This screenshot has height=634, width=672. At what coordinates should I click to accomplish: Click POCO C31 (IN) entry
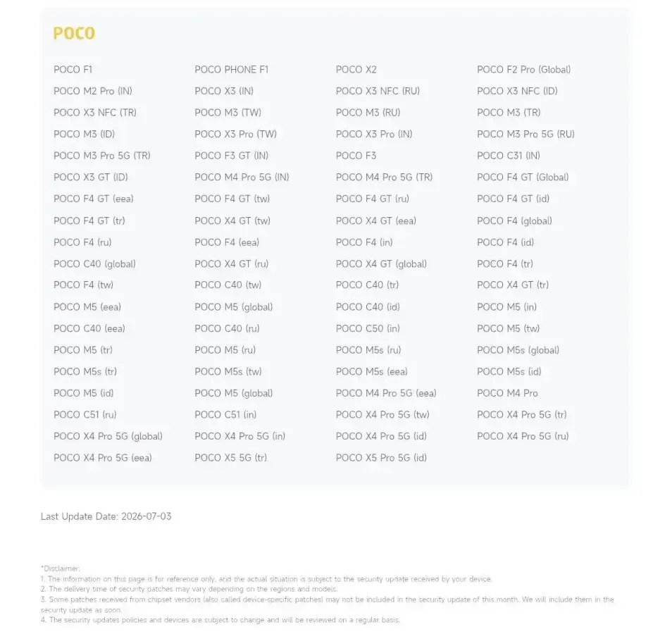[x=509, y=156]
